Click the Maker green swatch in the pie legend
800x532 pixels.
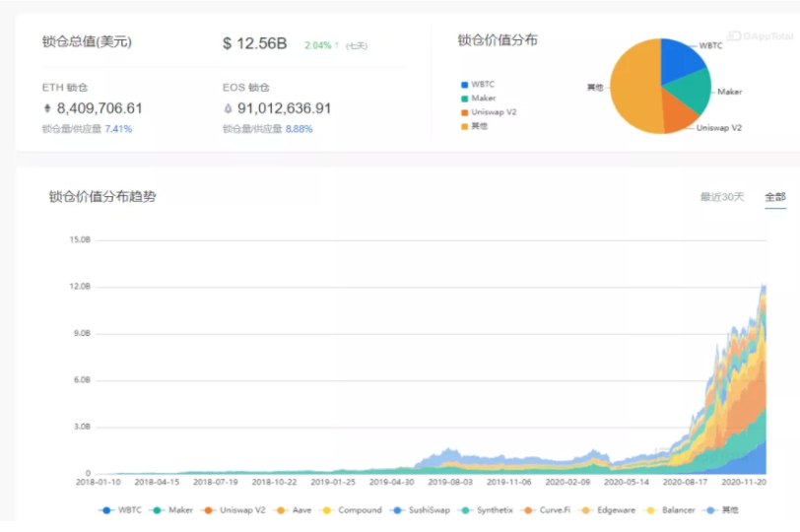click(x=464, y=99)
